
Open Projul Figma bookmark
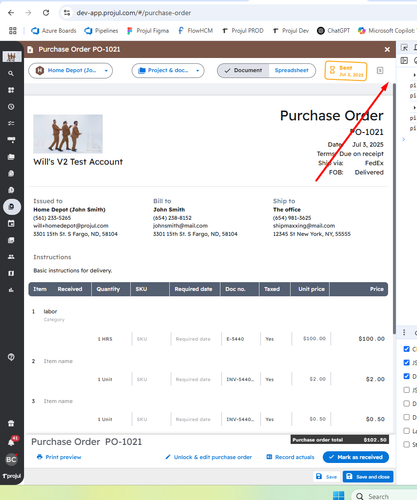(x=148, y=31)
